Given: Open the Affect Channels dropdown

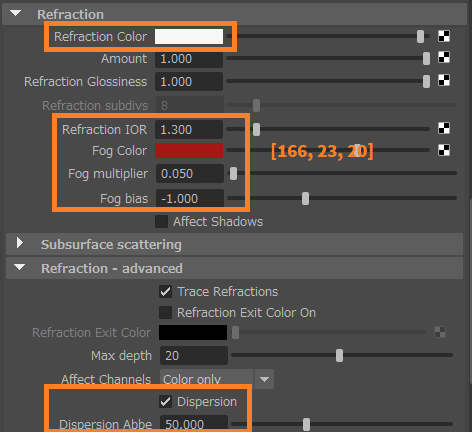Looking at the screenshot, I should pos(217,379).
